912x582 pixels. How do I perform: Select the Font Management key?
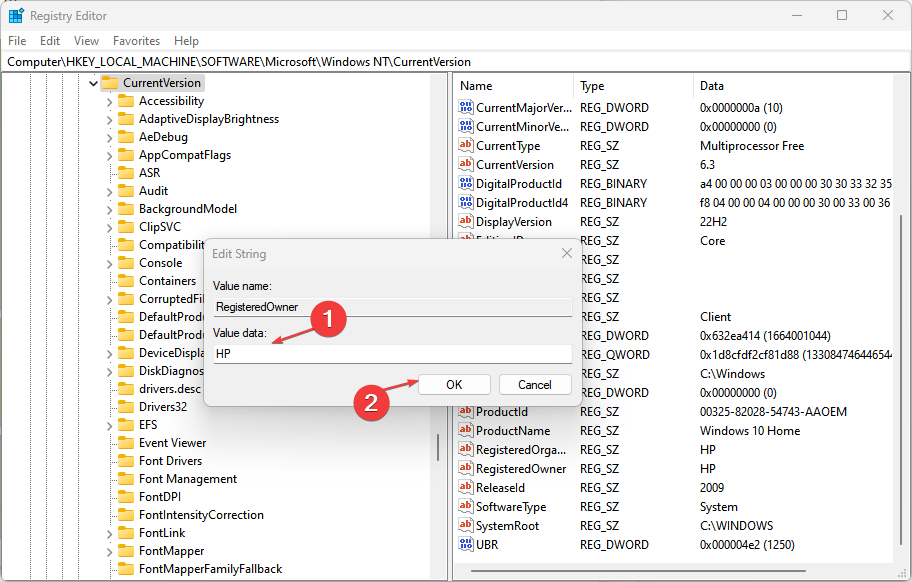click(188, 479)
